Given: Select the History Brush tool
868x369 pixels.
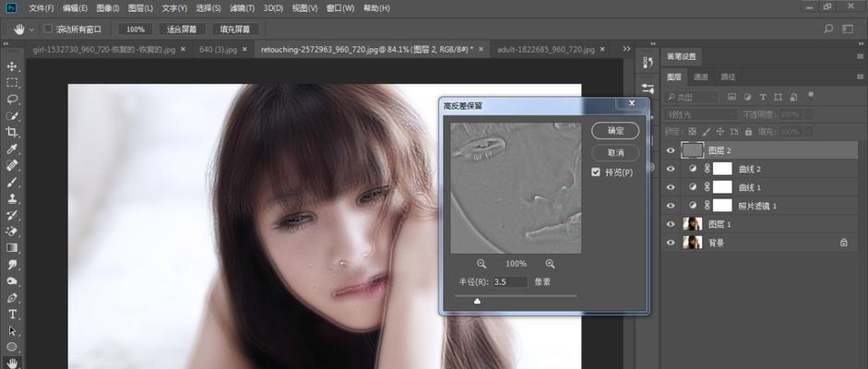Looking at the screenshot, I should 12,215.
